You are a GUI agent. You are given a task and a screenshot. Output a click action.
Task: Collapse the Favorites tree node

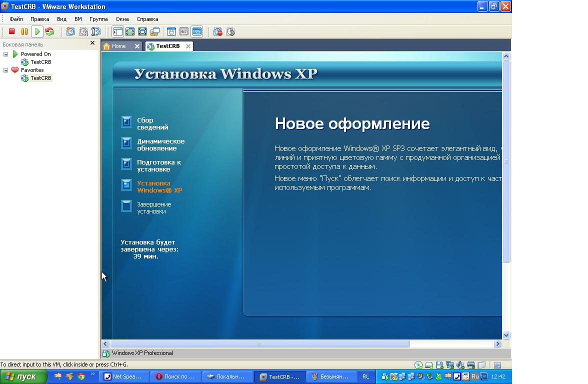point(5,70)
